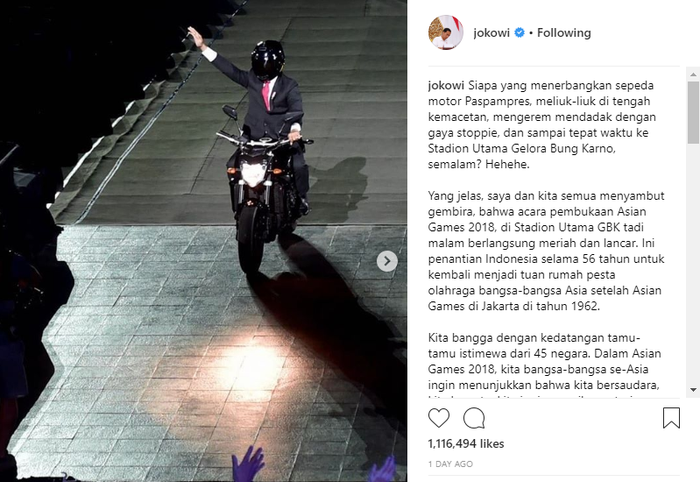Click the jokowi username in the caption
Image resolution: width=700 pixels, height=482 pixels.
coord(446,85)
